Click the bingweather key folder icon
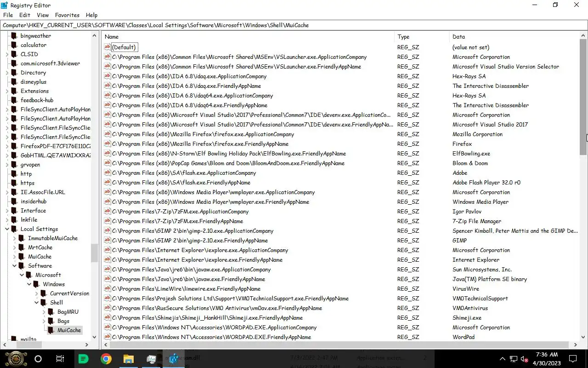This screenshot has height=368, width=588. point(14,36)
